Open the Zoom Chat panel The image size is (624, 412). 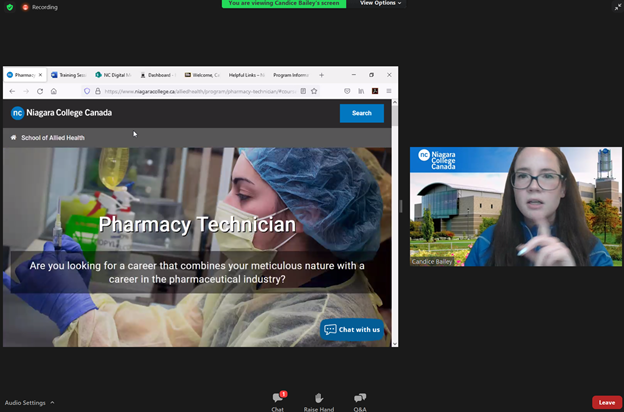[x=278, y=401]
